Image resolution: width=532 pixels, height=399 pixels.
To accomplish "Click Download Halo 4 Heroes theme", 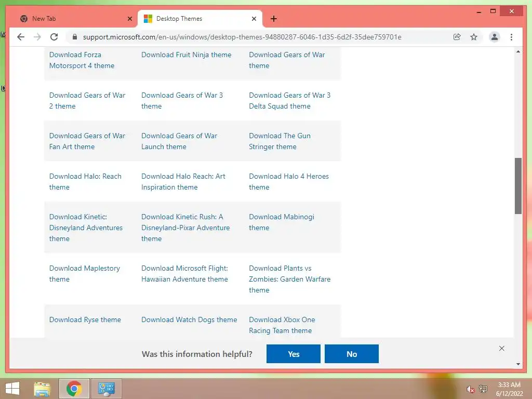I will 289,181.
